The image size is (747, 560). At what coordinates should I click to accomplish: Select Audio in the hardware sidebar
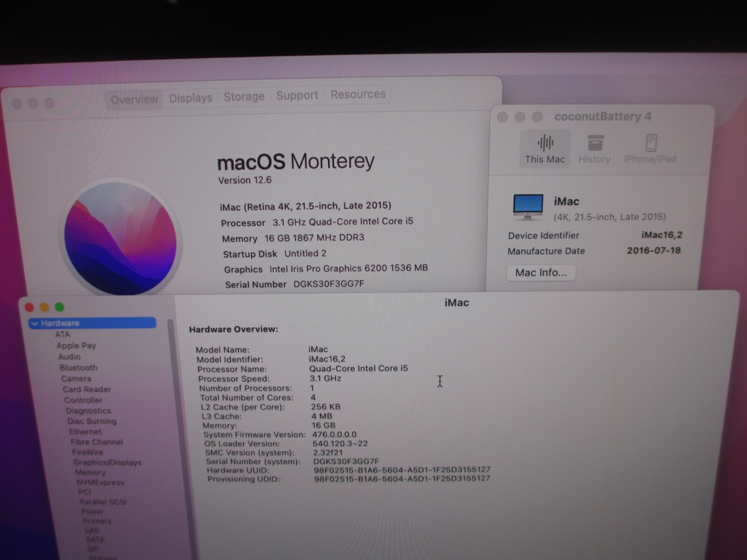pyautogui.click(x=70, y=357)
